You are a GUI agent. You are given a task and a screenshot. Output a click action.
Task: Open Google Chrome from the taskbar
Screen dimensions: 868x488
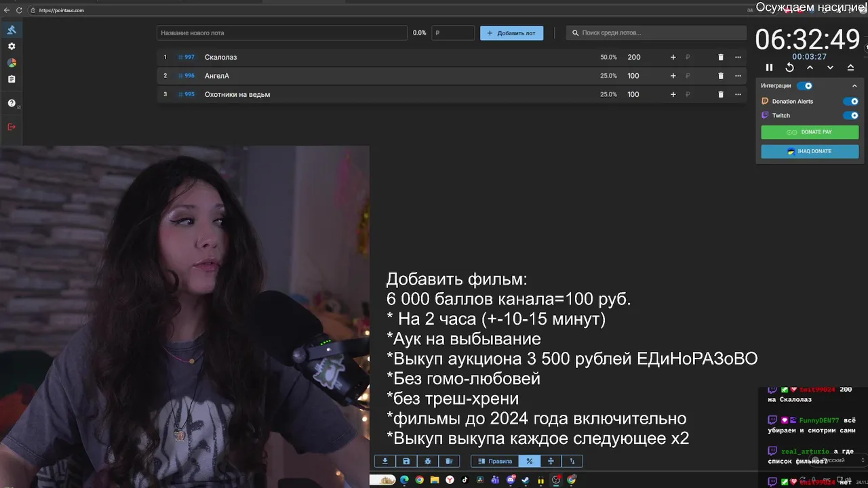point(420,480)
